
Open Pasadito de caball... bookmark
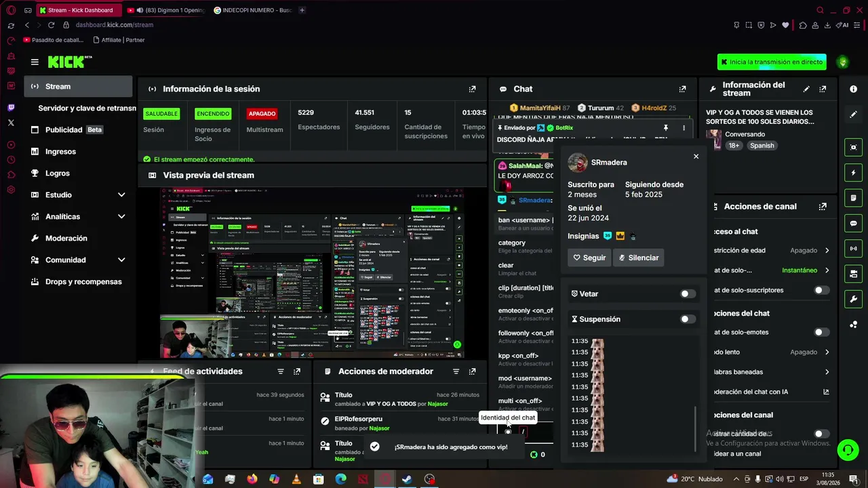[53, 40]
